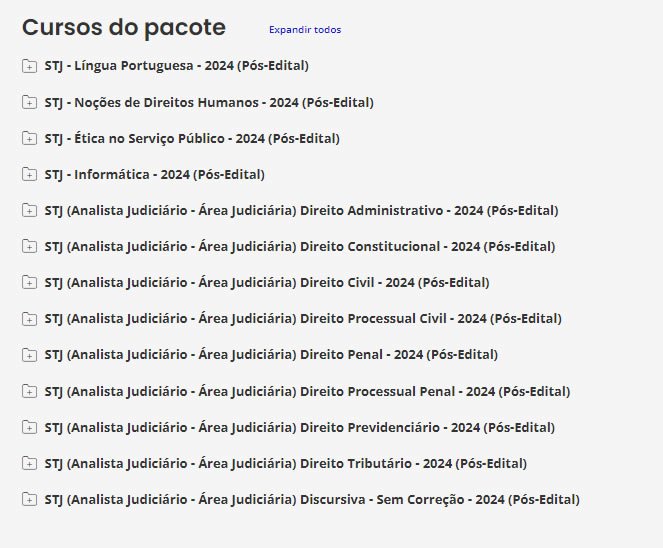Viewport: 663px width, 548px height.
Task: Expand the Língua Portuguesa course folder icon
Action: (x=29, y=66)
